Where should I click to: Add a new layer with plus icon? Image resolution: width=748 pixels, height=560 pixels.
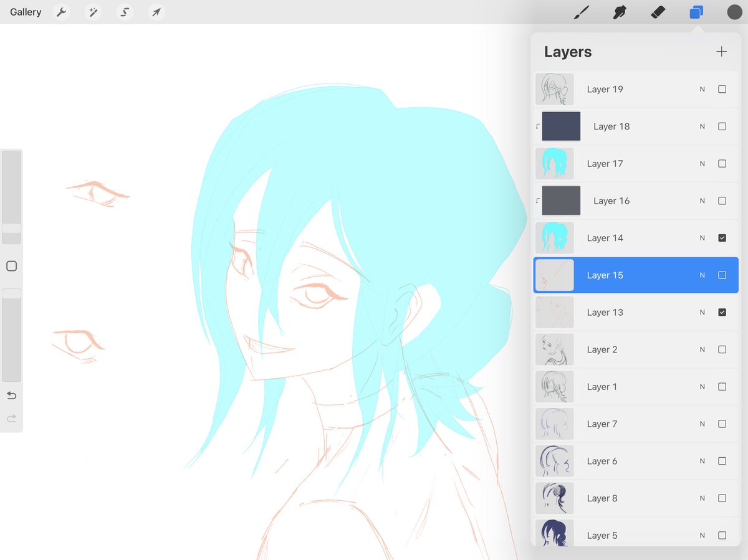pos(722,52)
